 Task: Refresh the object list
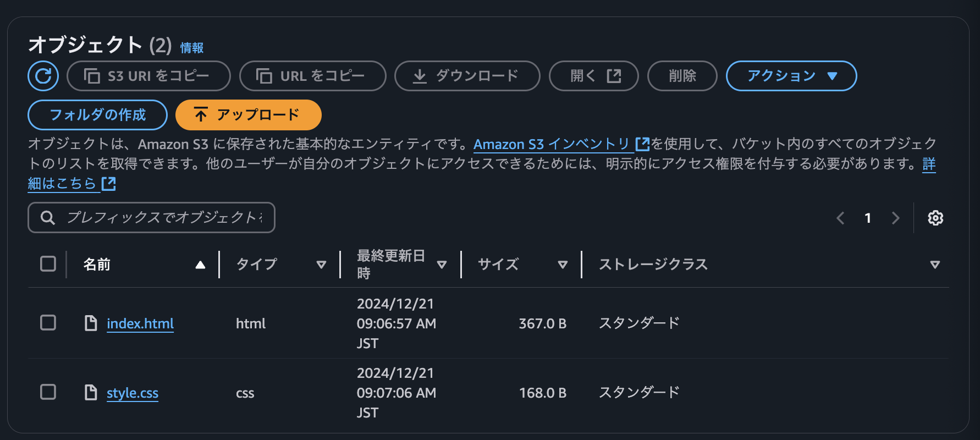coord(43,76)
